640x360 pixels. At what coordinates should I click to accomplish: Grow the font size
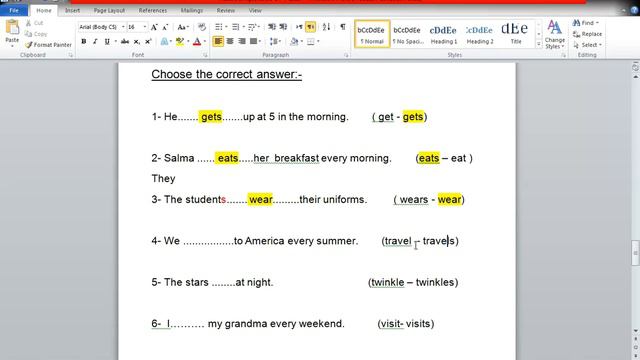[x=154, y=27]
